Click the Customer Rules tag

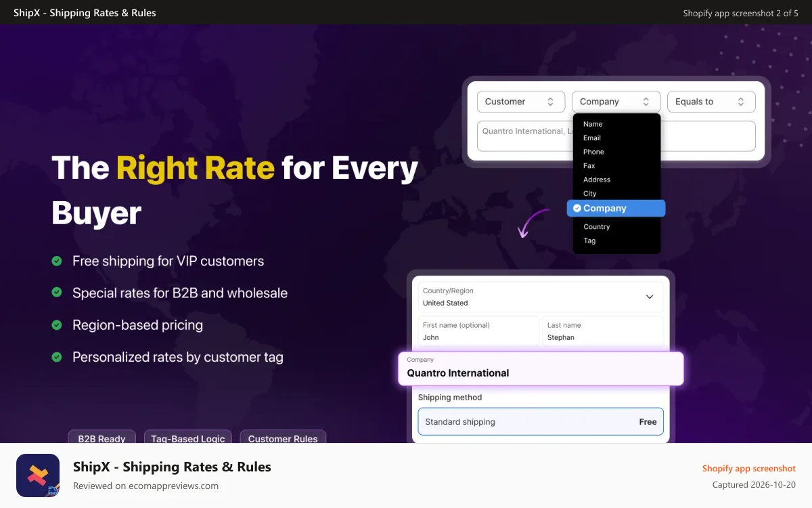tap(283, 438)
